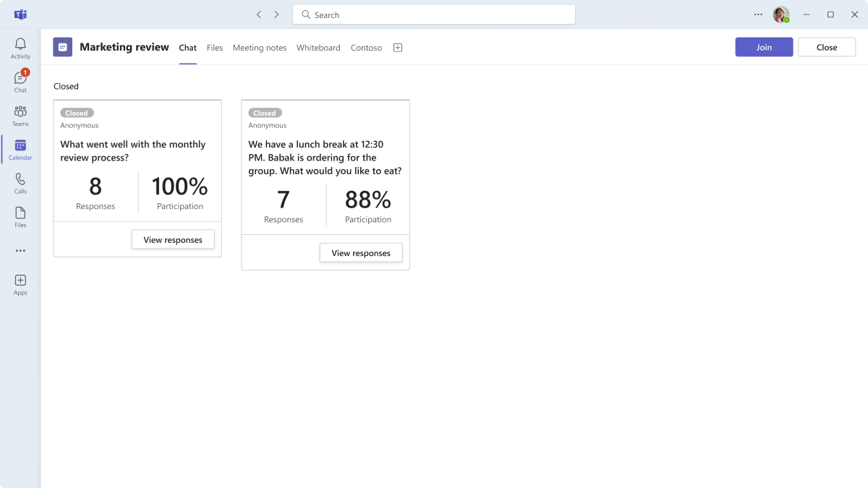The image size is (868, 488).
Task: Go to Teams in sidebar
Action: coord(20,116)
